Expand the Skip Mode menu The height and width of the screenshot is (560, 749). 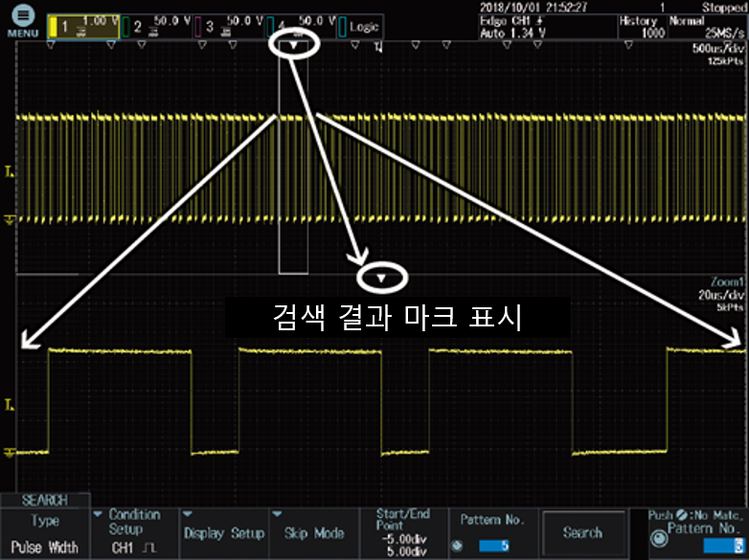[x=314, y=534]
